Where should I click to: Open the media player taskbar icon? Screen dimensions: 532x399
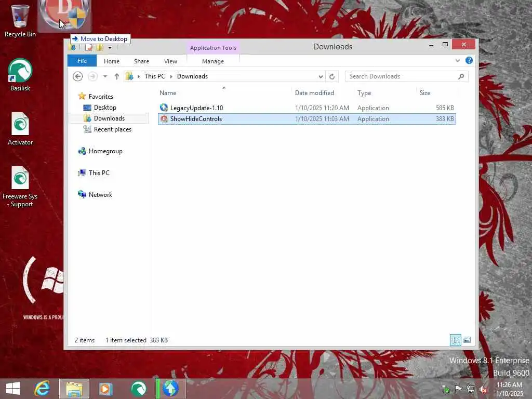105,389
